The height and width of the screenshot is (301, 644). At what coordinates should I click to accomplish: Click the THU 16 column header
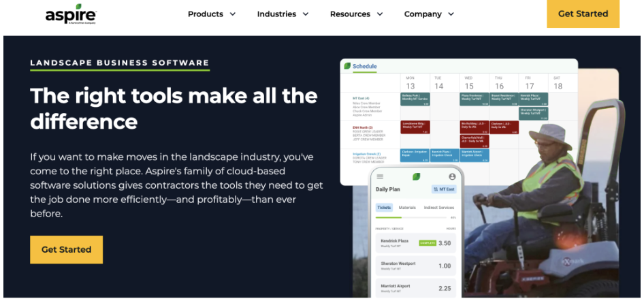(x=499, y=83)
